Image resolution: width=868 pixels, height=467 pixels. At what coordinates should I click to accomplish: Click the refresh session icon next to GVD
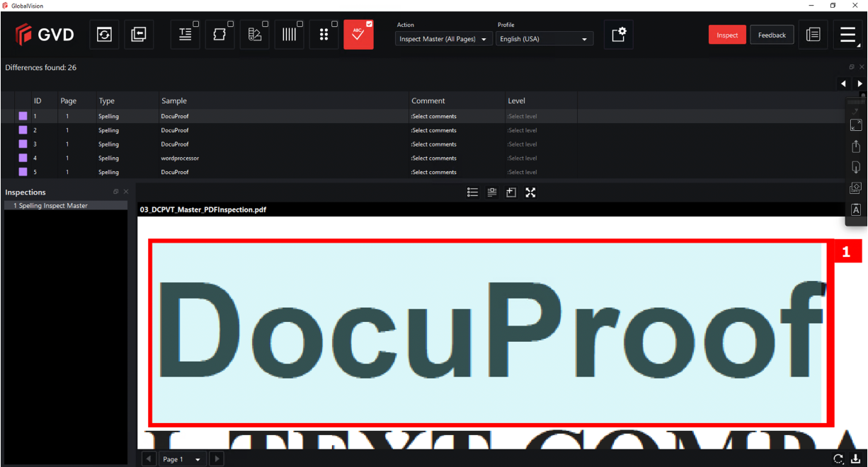[x=104, y=35]
